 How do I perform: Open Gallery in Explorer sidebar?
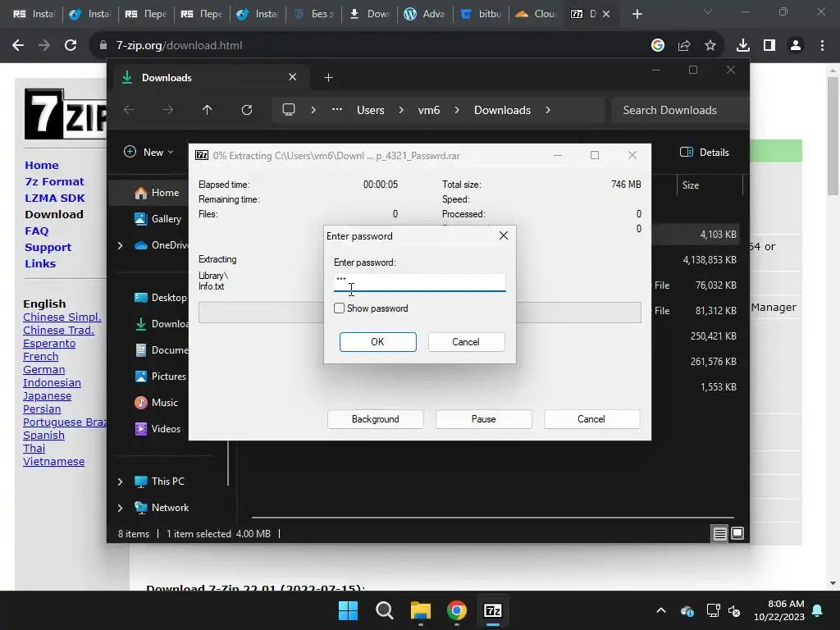(x=158, y=218)
